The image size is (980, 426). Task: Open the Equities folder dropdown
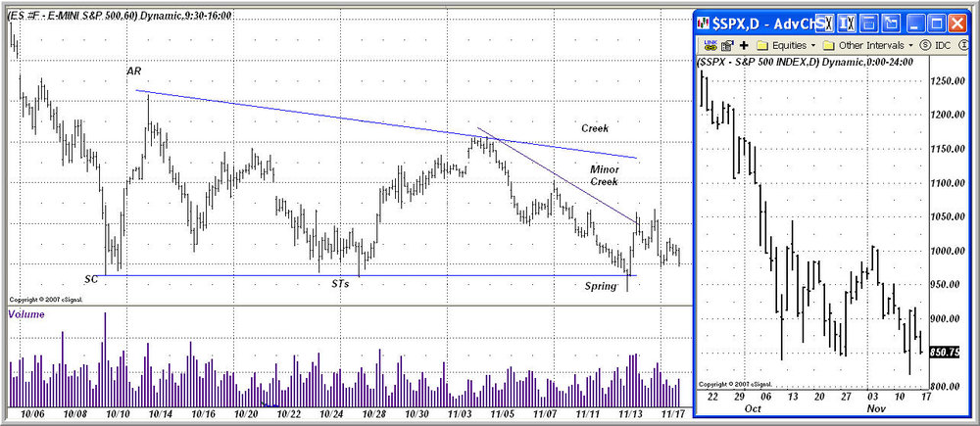coord(786,45)
